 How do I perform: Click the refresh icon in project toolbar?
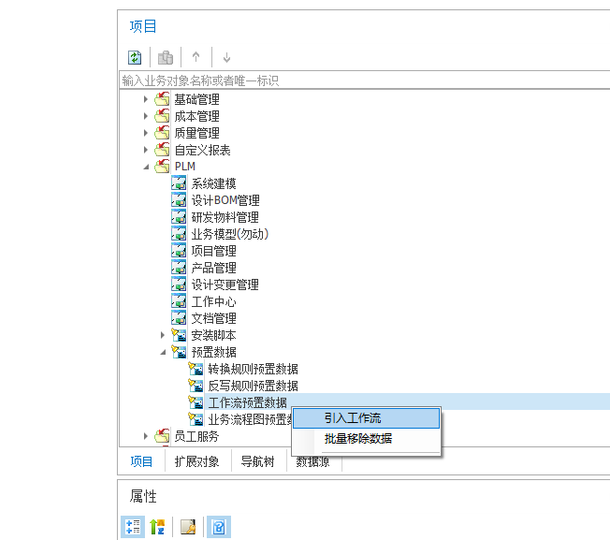(135, 58)
